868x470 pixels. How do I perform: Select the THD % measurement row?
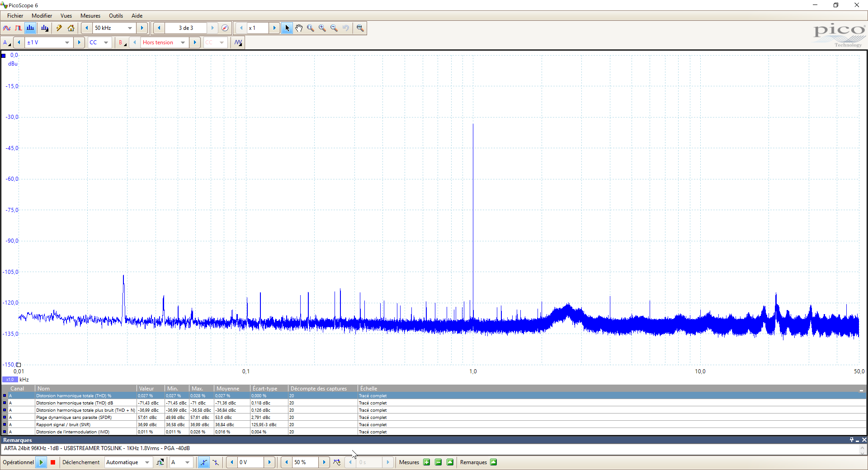434,396
